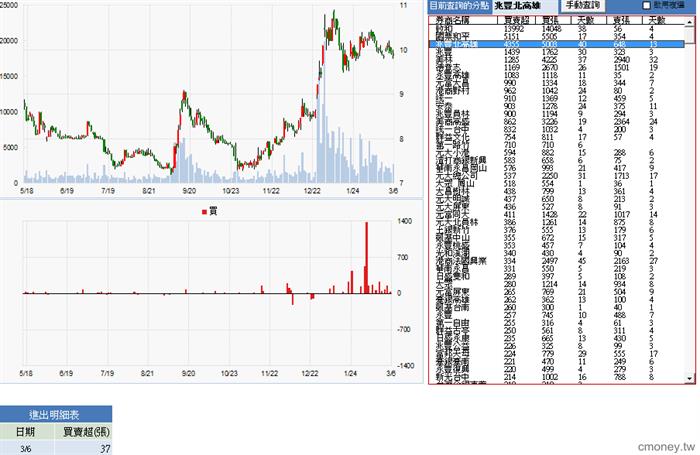Image resolution: width=700 pixels, height=455 pixels.
Task: Select the broker row with net 438
Action: coord(557,191)
